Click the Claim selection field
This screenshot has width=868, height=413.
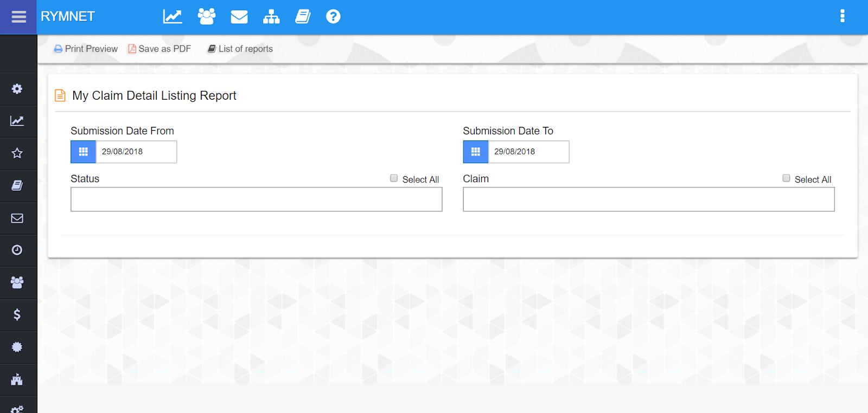tap(648, 199)
